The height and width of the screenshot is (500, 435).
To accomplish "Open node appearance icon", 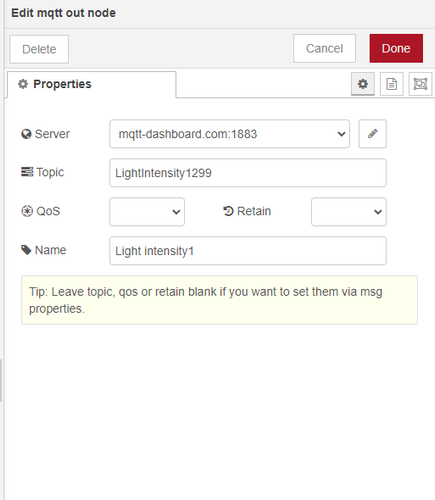I will coord(420,84).
